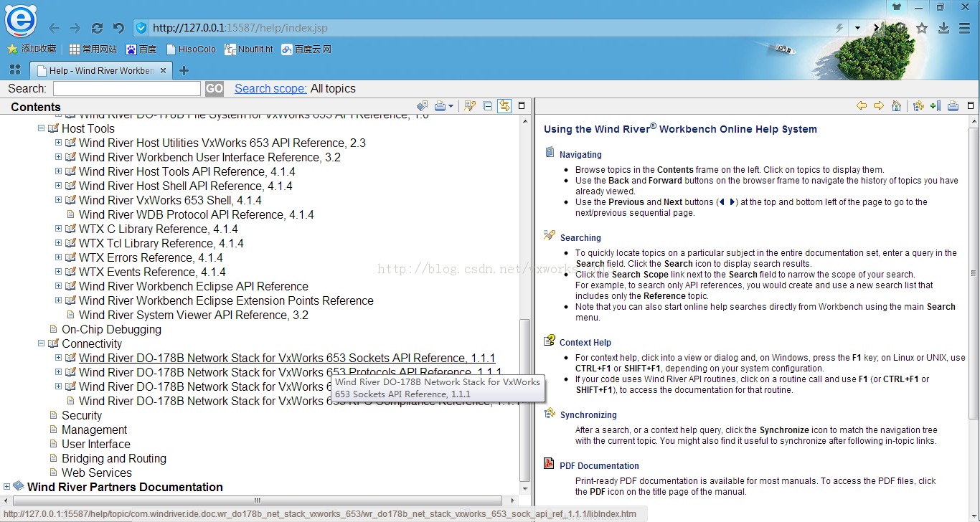This screenshot has width=980, height=522.
Task: Click the book icon beside WTX Events Reference
Action: pyautogui.click(x=70, y=272)
